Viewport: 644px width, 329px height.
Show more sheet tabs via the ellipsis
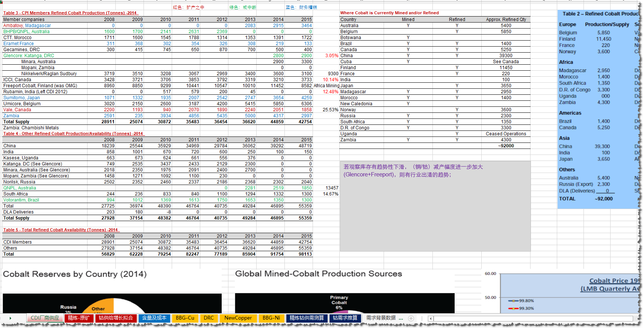401,318
